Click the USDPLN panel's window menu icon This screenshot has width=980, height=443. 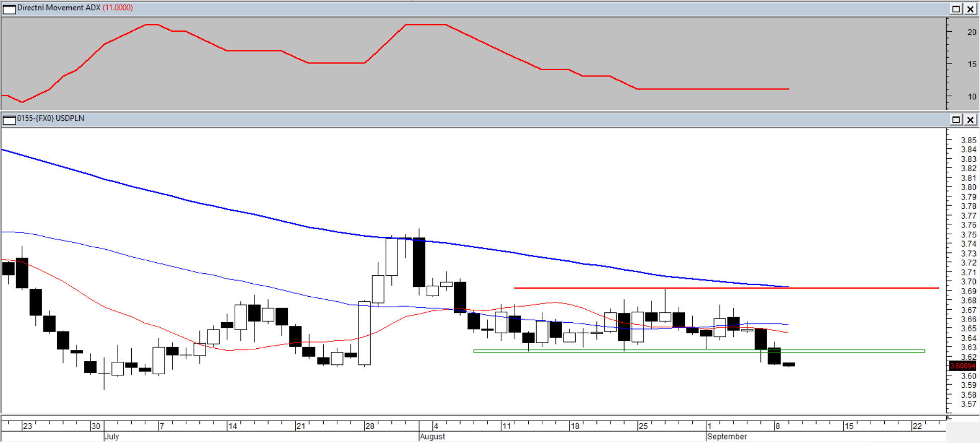[9, 120]
